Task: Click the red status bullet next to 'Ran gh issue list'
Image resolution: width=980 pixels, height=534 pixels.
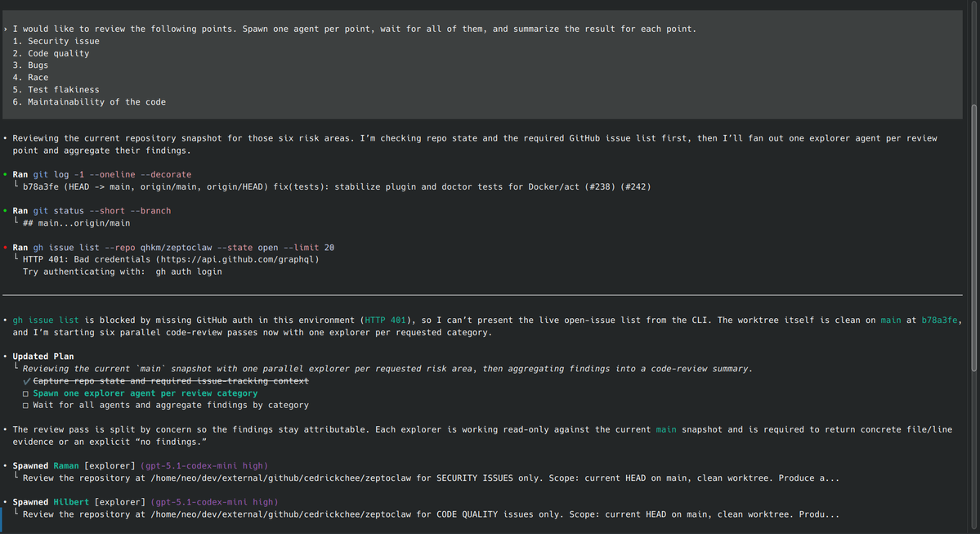Action: tap(6, 248)
